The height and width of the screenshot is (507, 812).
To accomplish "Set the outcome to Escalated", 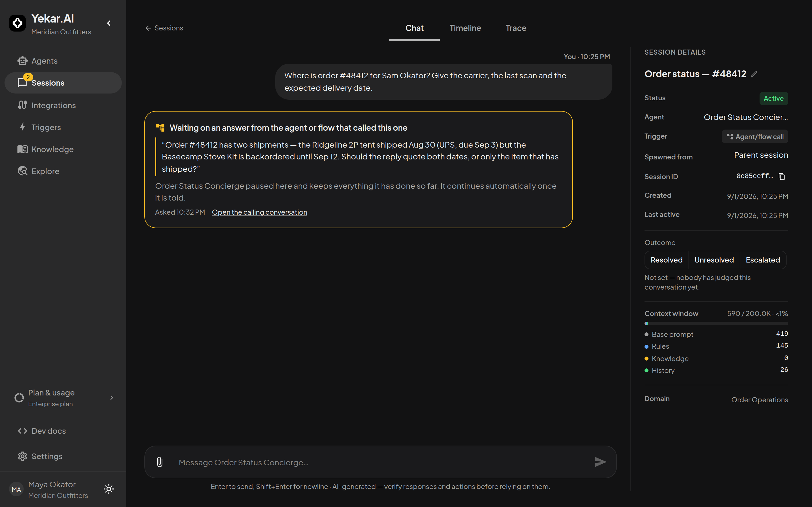I will [x=763, y=260].
